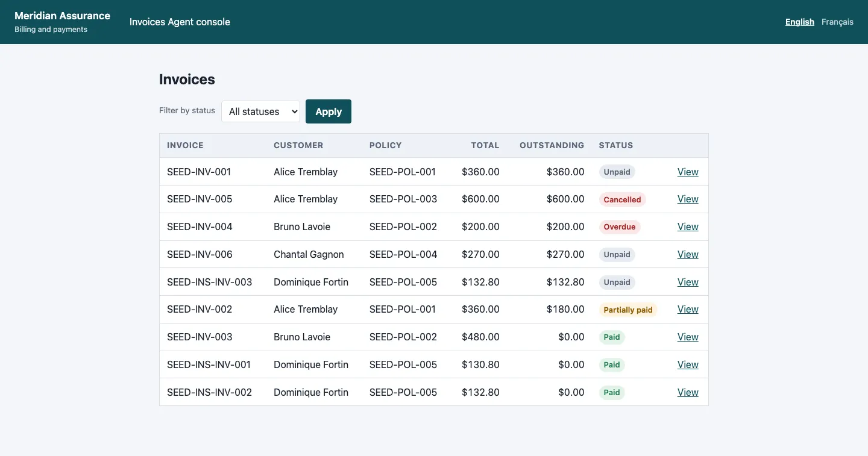View invoice SEED-INS-INV-003
The width and height of the screenshot is (868, 456).
pos(688,282)
